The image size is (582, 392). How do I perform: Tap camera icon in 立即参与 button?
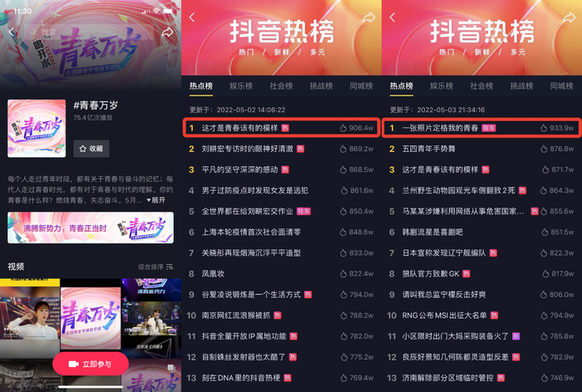(73, 365)
